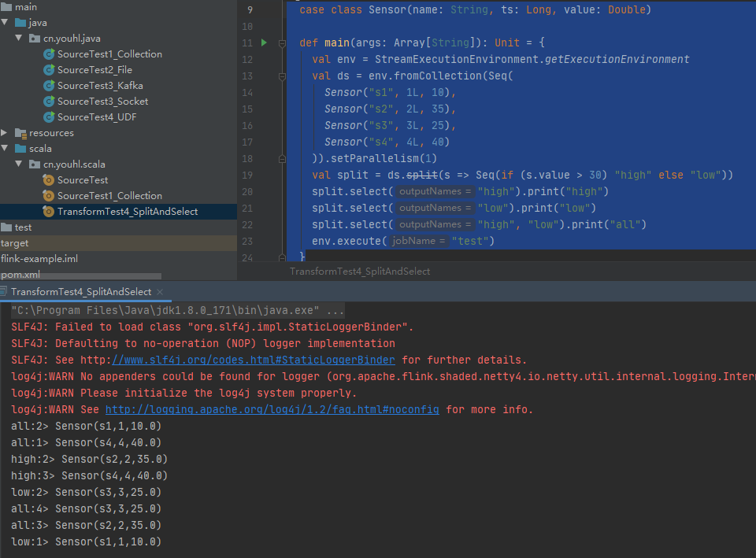Select the TransformTest4_SplitAndSelect run tab
The width and height of the screenshot is (756, 558).
coord(81,291)
